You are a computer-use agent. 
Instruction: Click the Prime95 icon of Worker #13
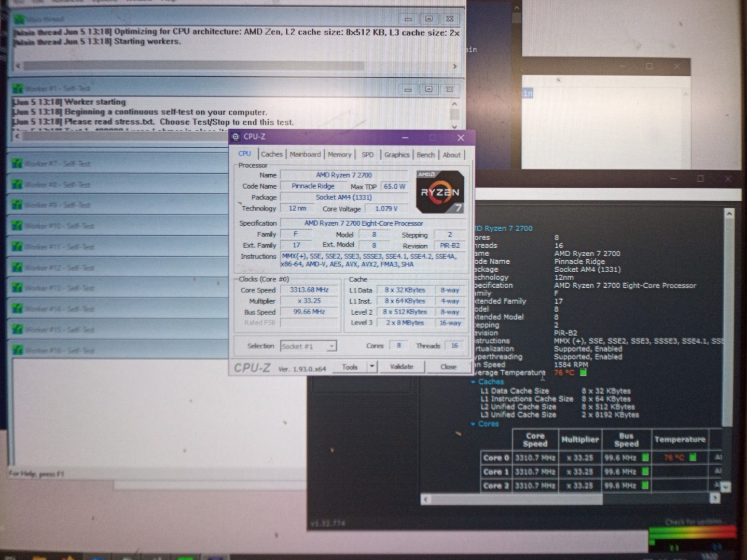[x=17, y=288]
